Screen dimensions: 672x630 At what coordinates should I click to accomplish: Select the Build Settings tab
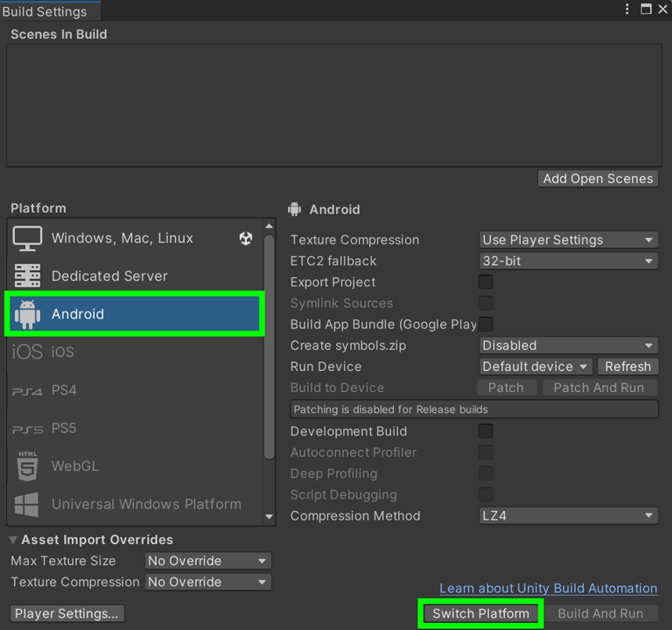(45, 12)
